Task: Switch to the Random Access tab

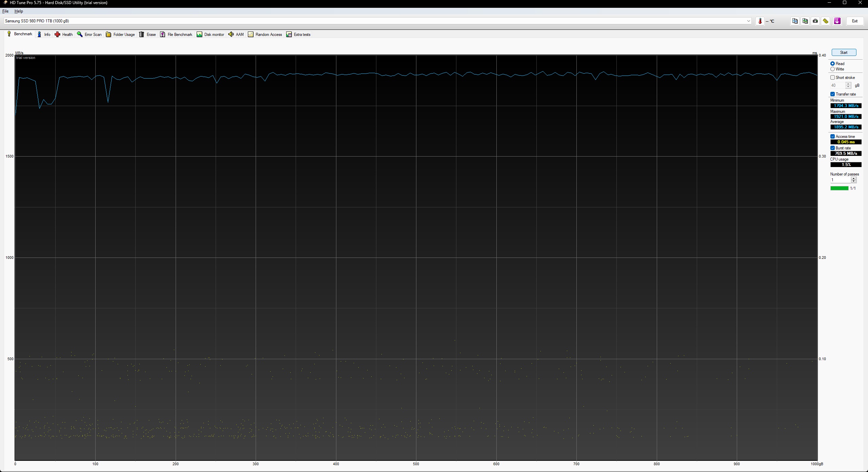Action: point(265,35)
